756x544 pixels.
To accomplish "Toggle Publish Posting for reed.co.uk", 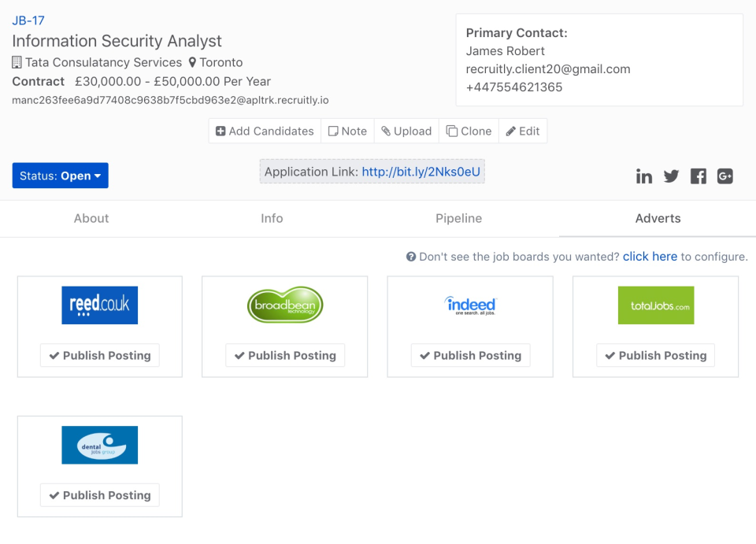I will point(99,355).
